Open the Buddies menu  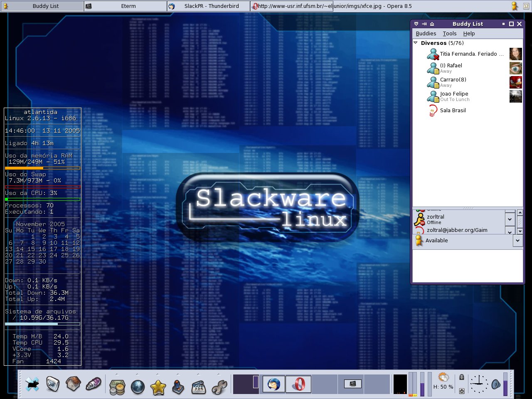426,34
